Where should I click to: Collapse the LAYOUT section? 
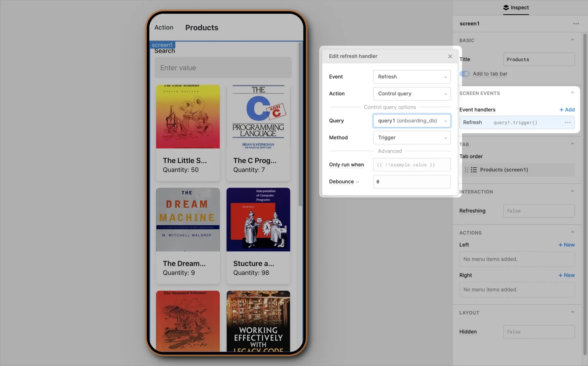tap(572, 312)
